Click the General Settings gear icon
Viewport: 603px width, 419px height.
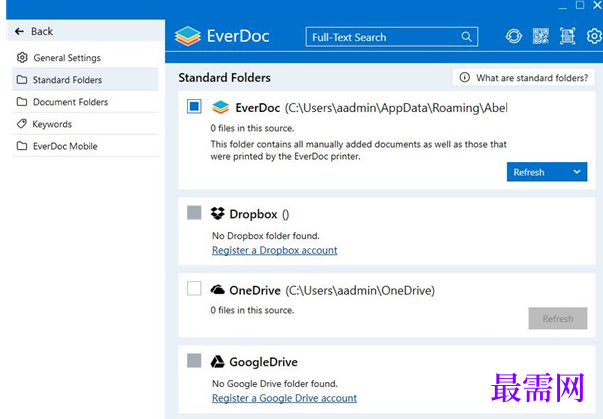pyautogui.click(x=22, y=58)
